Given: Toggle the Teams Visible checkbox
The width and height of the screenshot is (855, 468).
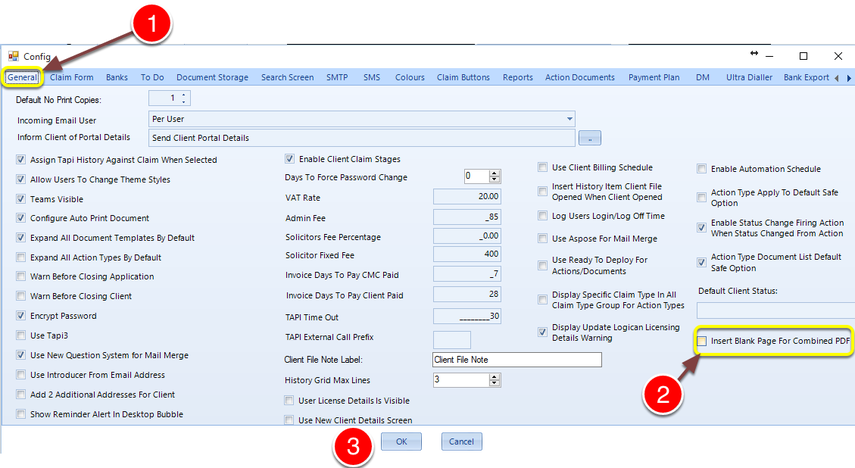Looking at the screenshot, I should tap(21, 199).
